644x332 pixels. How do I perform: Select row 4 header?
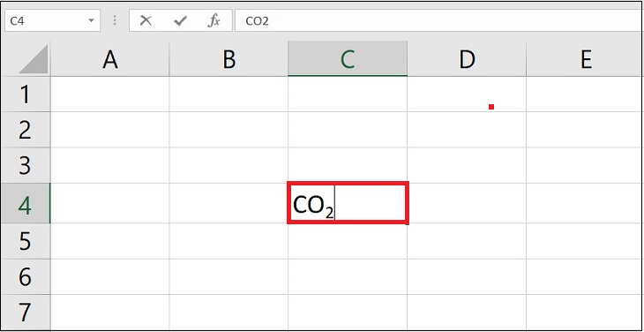click(26, 203)
